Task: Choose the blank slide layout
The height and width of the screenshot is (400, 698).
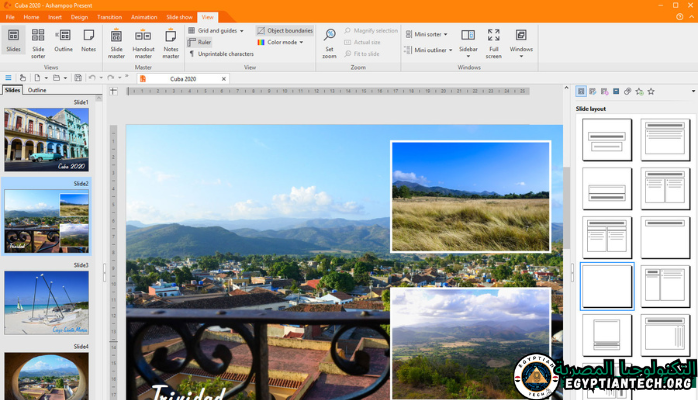Action: click(607, 286)
